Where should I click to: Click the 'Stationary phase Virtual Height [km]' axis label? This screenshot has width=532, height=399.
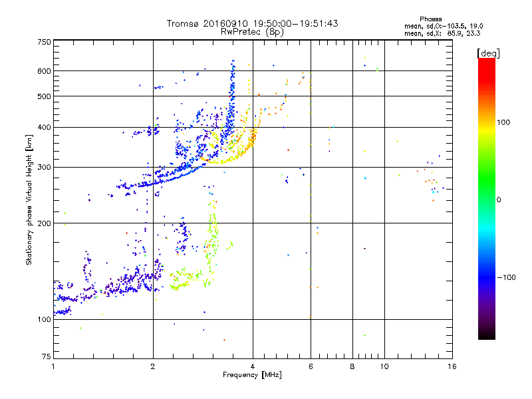pyautogui.click(x=29, y=199)
